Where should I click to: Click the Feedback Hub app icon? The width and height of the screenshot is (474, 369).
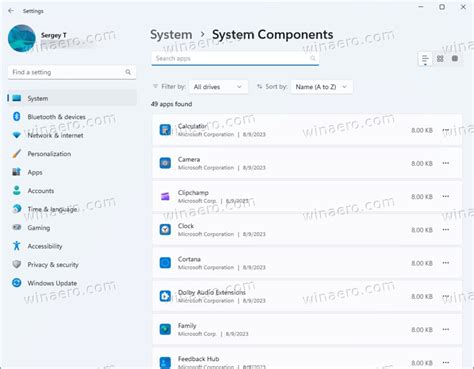coord(165,362)
